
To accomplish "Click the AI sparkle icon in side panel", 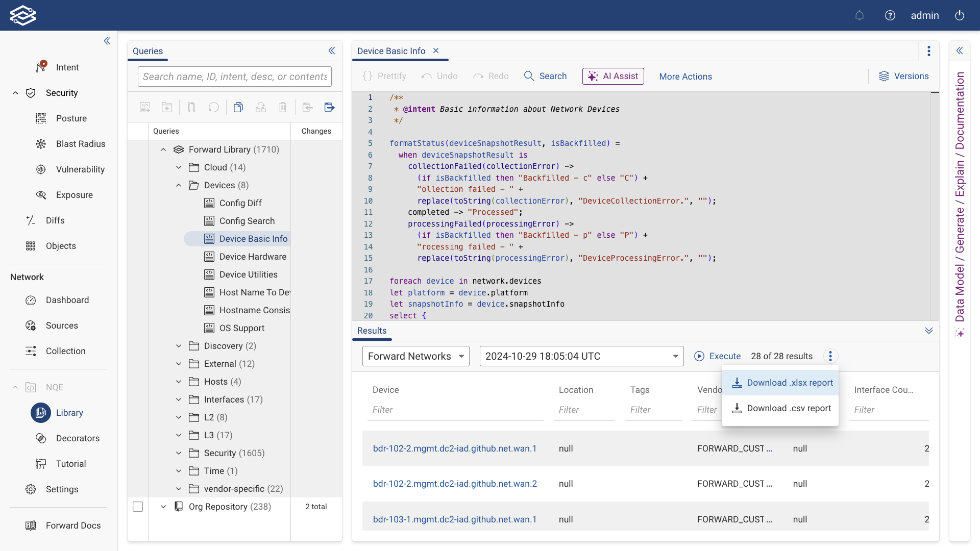I will [960, 333].
